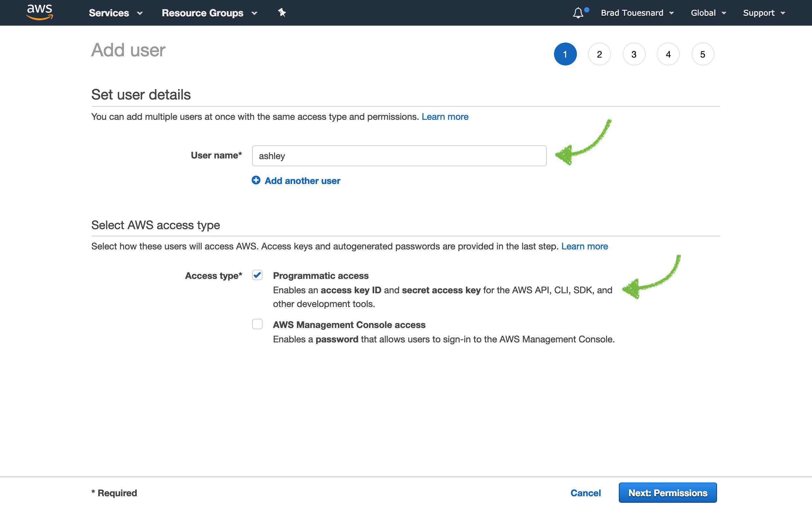This screenshot has width=812, height=508.
Task: Open the Brad Touesnard account dropdown
Action: tap(637, 13)
